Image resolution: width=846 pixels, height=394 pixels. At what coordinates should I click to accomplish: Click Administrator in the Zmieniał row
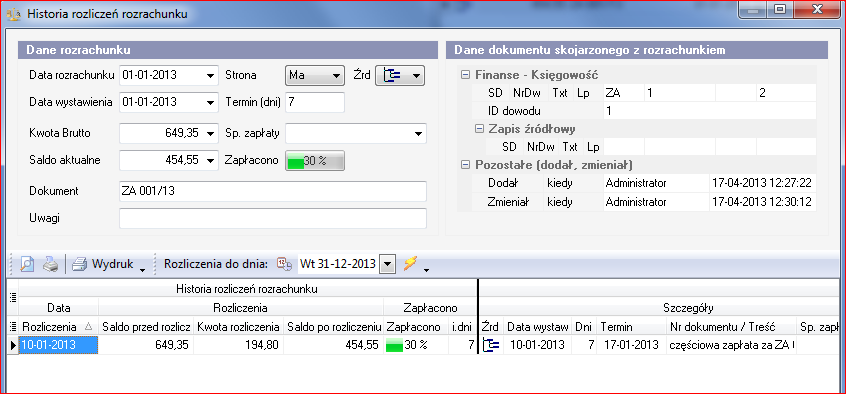[656, 202]
